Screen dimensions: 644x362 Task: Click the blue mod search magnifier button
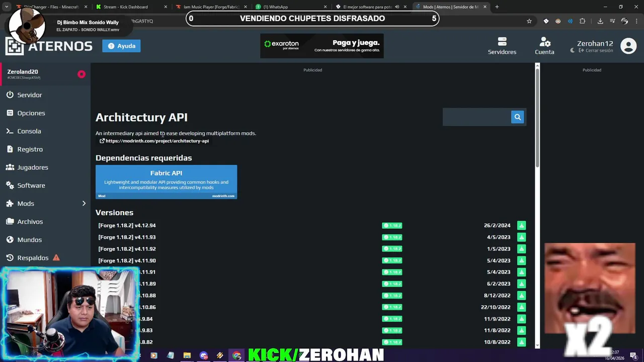click(517, 117)
